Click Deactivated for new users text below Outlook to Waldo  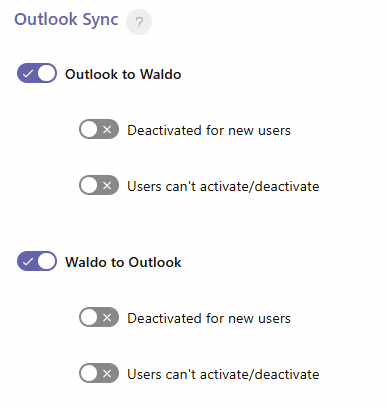[209, 130]
